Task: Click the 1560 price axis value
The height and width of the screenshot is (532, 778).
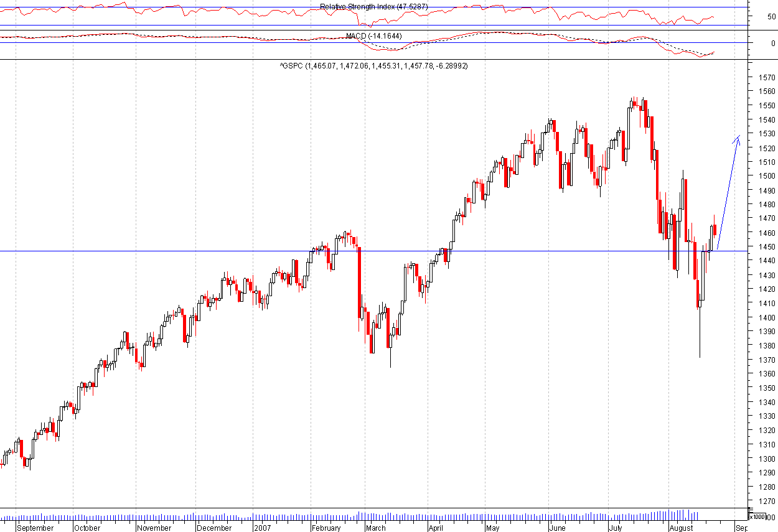Action: click(x=766, y=91)
